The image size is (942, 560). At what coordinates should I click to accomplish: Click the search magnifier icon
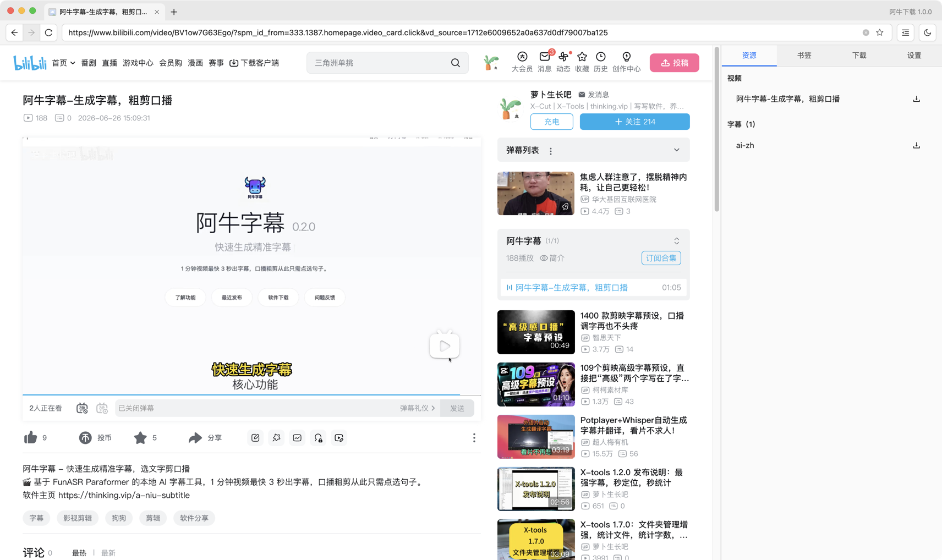click(x=456, y=63)
